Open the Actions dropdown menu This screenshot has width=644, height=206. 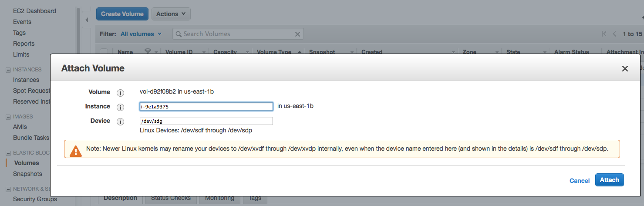171,14
